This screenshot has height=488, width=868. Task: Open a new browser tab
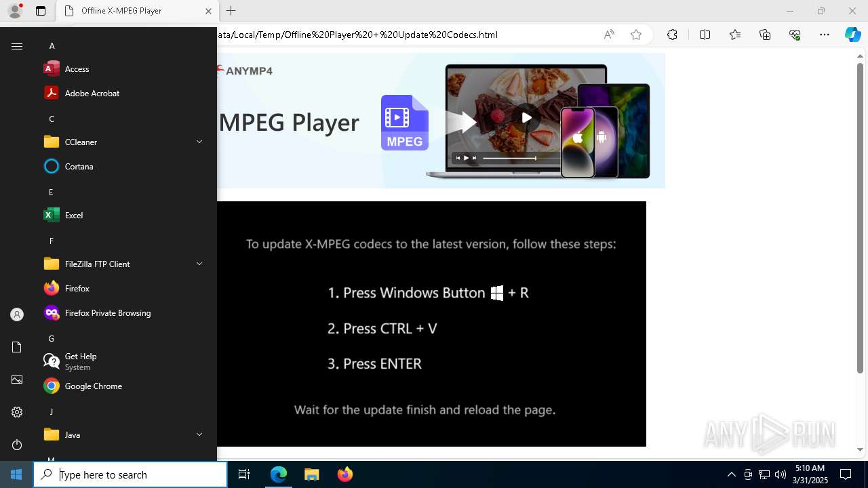tap(231, 11)
